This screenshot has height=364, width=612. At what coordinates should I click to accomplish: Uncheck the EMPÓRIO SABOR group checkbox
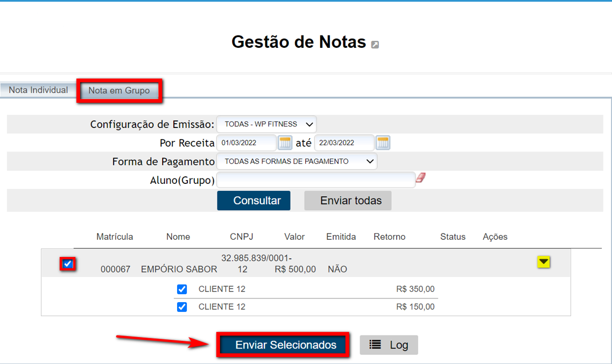(67, 264)
